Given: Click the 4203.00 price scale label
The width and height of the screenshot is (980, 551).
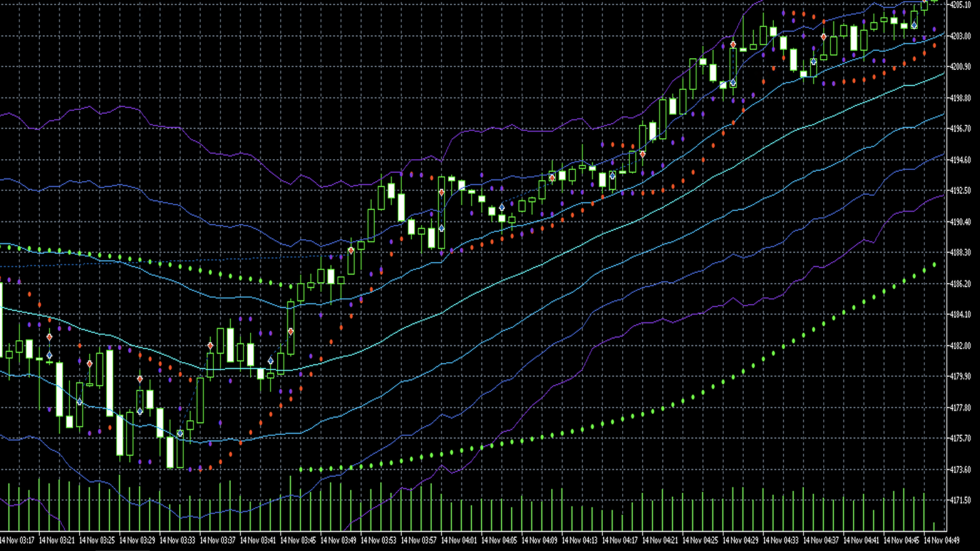Looking at the screenshot, I should 960,36.
